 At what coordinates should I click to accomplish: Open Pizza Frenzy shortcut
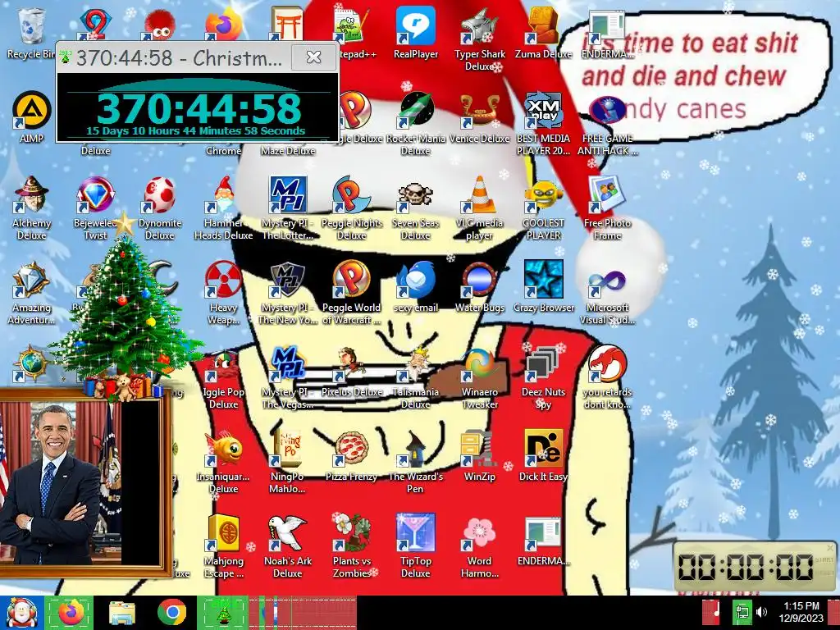pyautogui.click(x=351, y=456)
